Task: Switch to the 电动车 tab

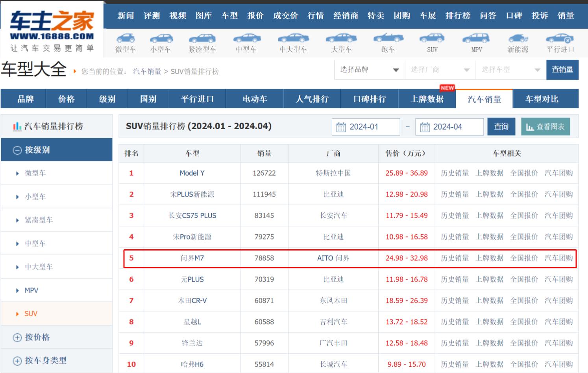Action: coord(255,99)
